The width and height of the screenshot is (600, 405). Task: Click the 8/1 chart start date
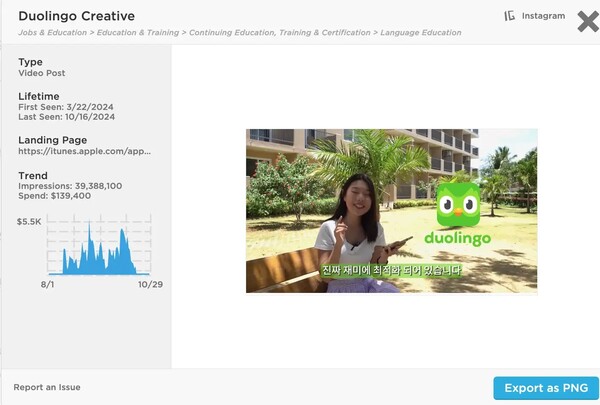click(x=47, y=284)
